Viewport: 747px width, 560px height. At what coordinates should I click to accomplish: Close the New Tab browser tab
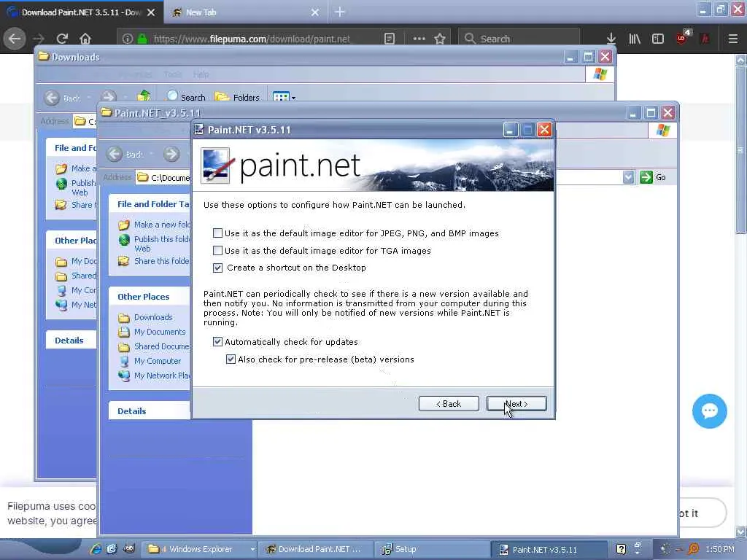click(x=315, y=12)
